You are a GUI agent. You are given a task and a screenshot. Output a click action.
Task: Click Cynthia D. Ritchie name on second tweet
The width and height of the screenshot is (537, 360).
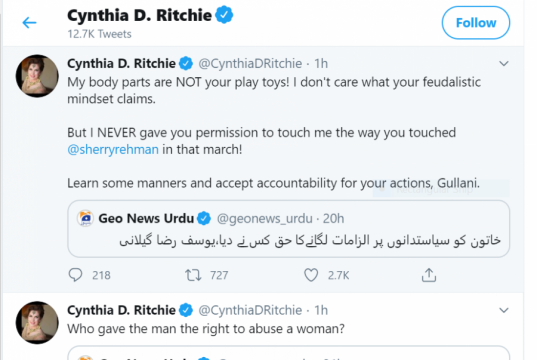(x=121, y=310)
